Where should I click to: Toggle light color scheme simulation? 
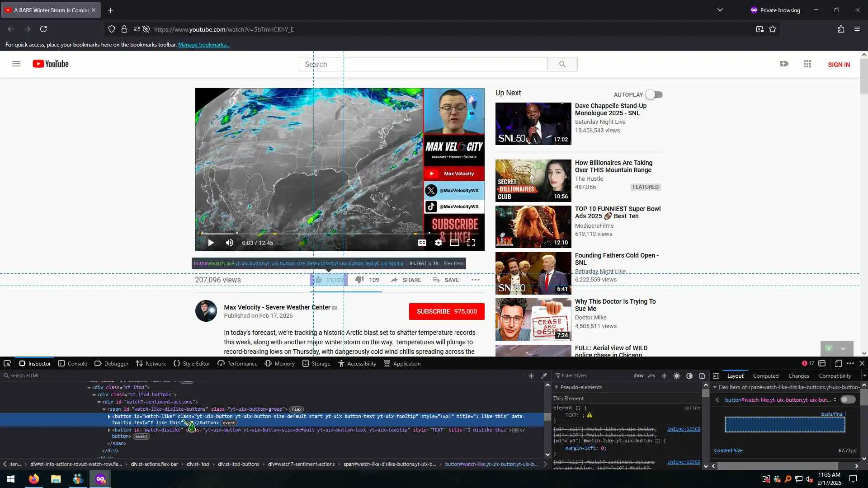[x=677, y=376]
